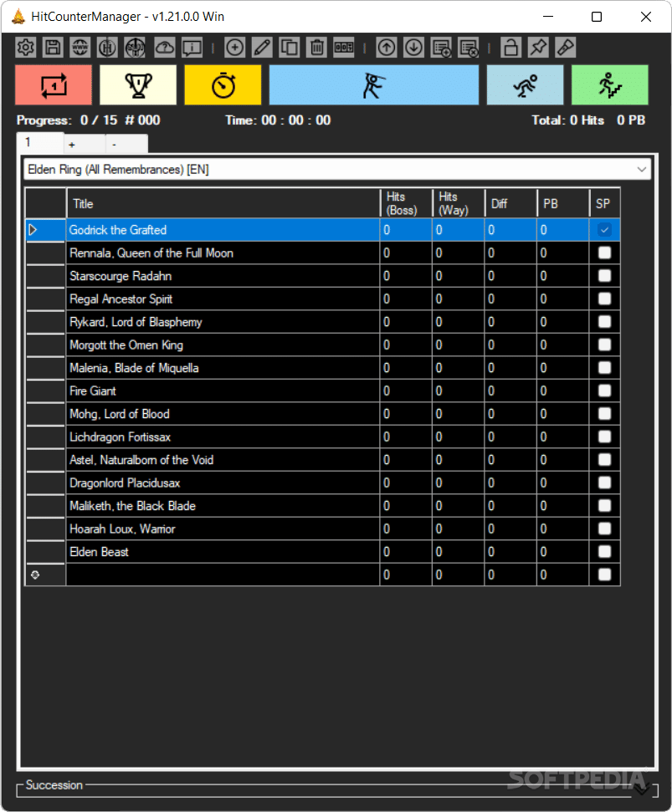Move split down with the down arrow icon
This screenshot has width=672, height=812.
click(413, 48)
